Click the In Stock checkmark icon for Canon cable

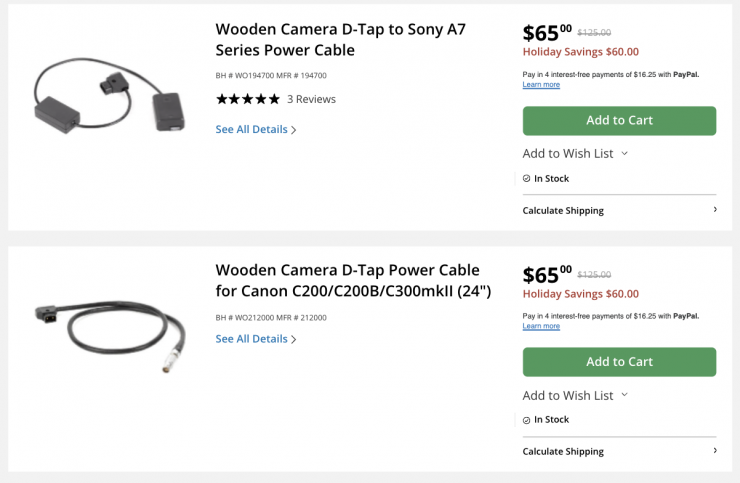(527, 420)
